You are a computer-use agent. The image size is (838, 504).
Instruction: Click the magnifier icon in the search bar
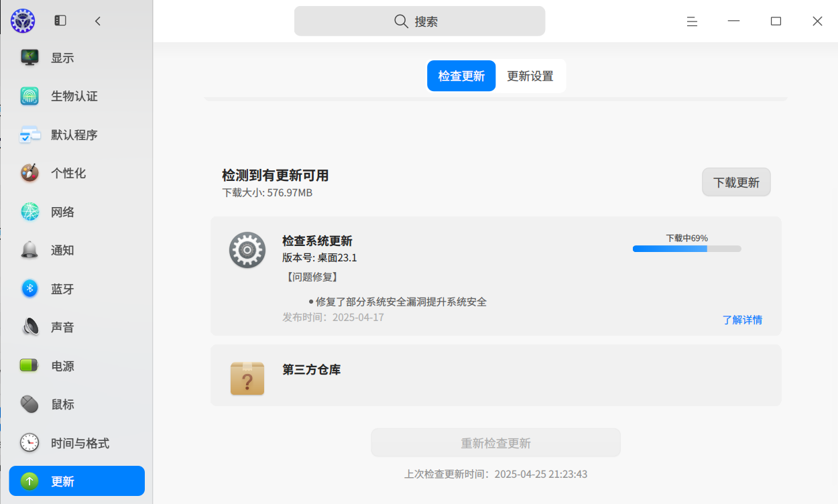[x=401, y=21]
